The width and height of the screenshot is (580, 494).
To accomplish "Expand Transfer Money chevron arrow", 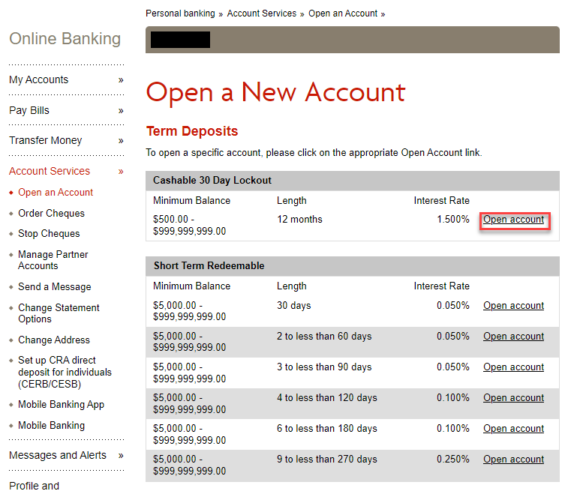I will tap(121, 141).
